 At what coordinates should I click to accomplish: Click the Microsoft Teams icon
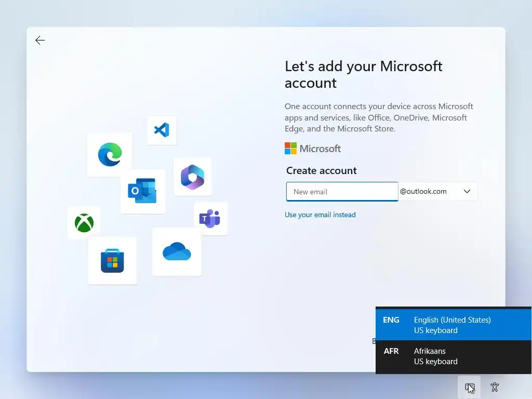211,219
